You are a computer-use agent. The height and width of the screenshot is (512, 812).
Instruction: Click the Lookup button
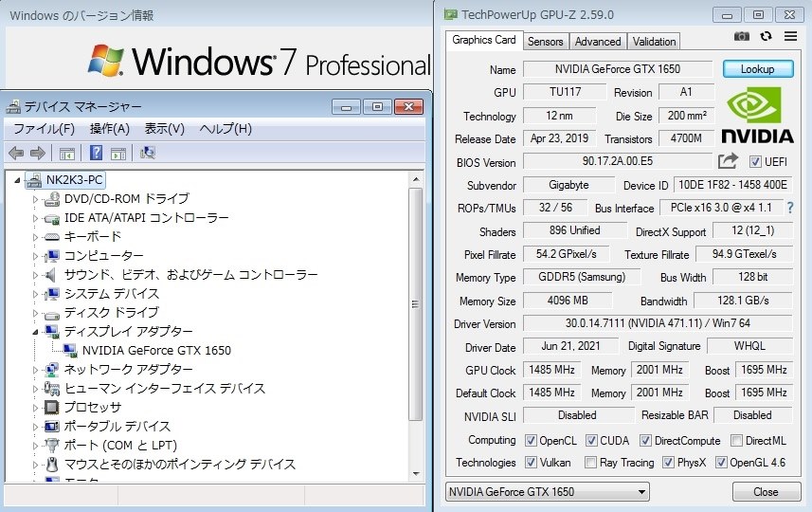pyautogui.click(x=758, y=69)
